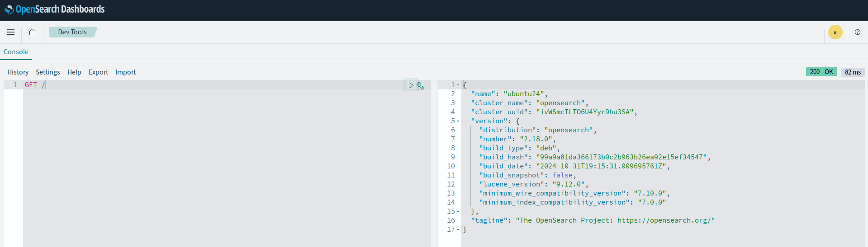
Task: Click the fold marker on response line 15
Action: tap(458, 211)
